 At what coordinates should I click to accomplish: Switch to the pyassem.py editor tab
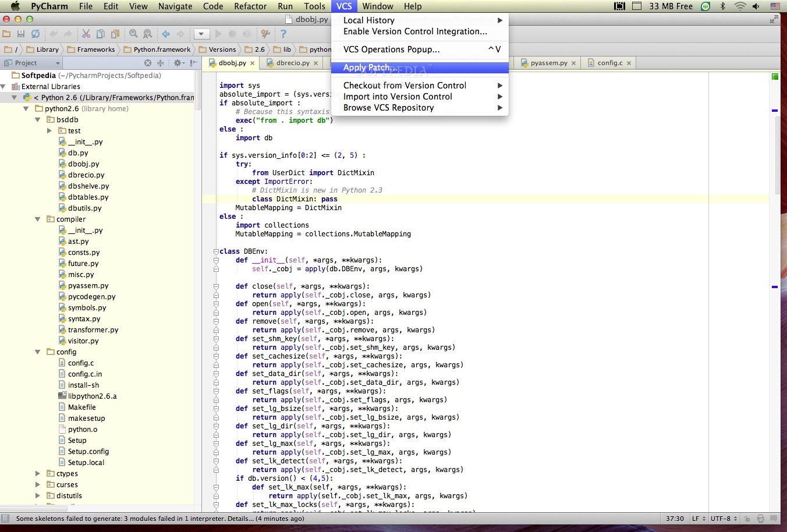click(x=548, y=63)
